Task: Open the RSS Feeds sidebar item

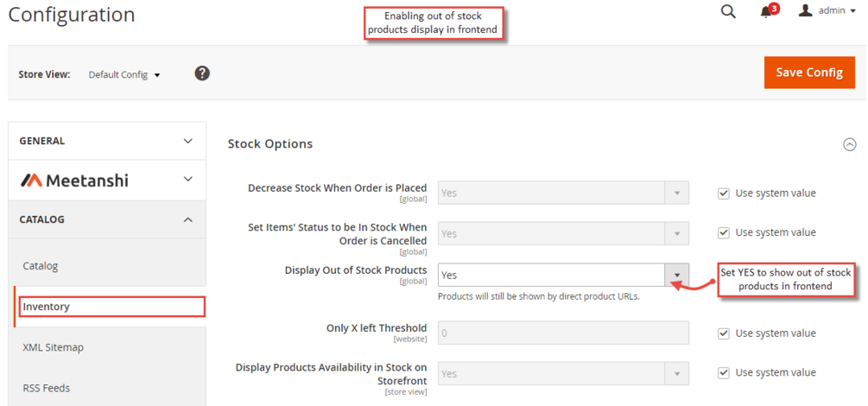Action: (x=47, y=388)
